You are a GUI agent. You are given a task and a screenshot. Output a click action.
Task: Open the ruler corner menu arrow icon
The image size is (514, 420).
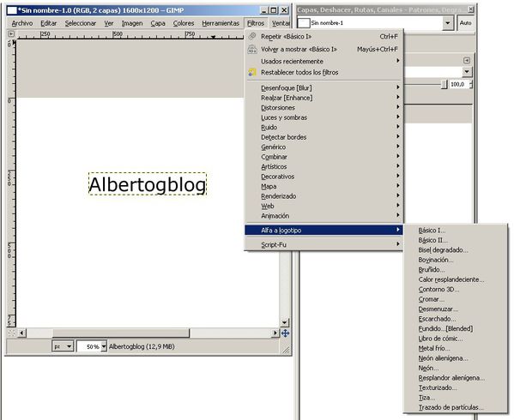click(x=11, y=33)
